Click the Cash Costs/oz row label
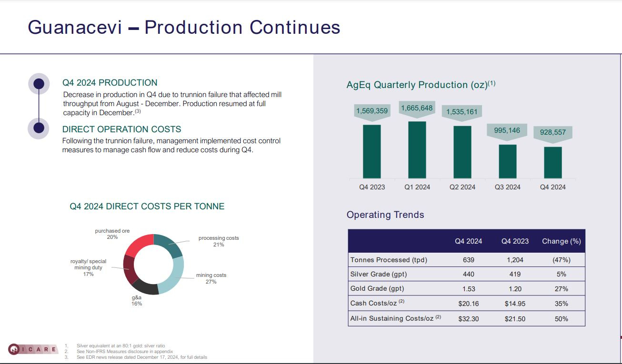 click(x=377, y=303)
